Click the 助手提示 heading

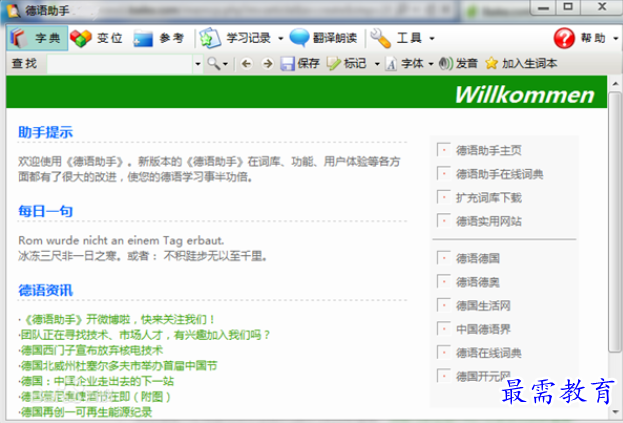[x=46, y=132]
